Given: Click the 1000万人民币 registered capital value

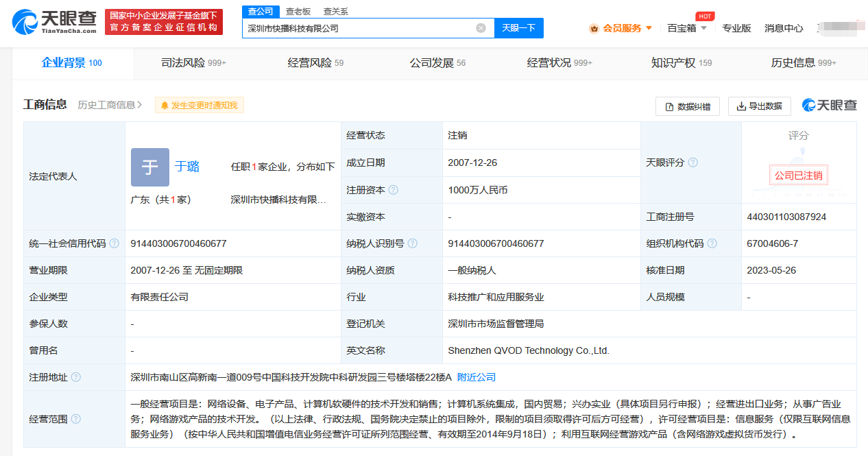Looking at the screenshot, I should coord(478,190).
